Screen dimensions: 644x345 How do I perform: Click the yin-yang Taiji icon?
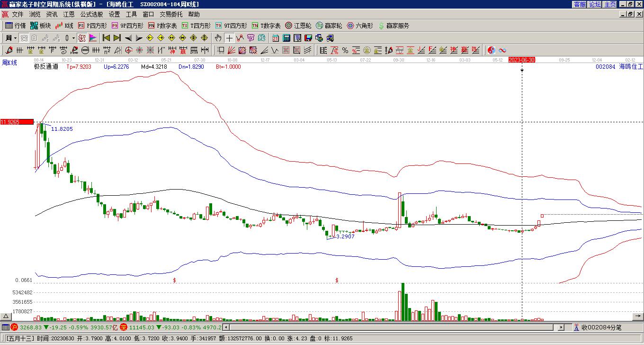[492, 50]
